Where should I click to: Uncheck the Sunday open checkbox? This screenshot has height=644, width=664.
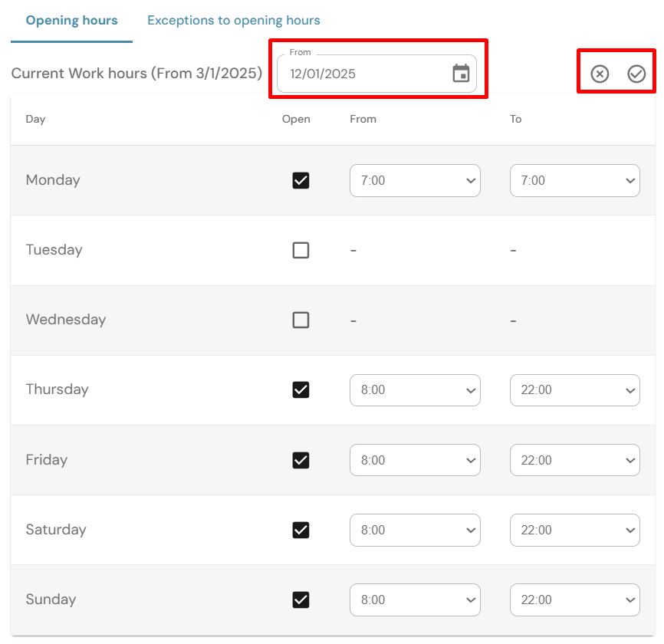click(301, 600)
